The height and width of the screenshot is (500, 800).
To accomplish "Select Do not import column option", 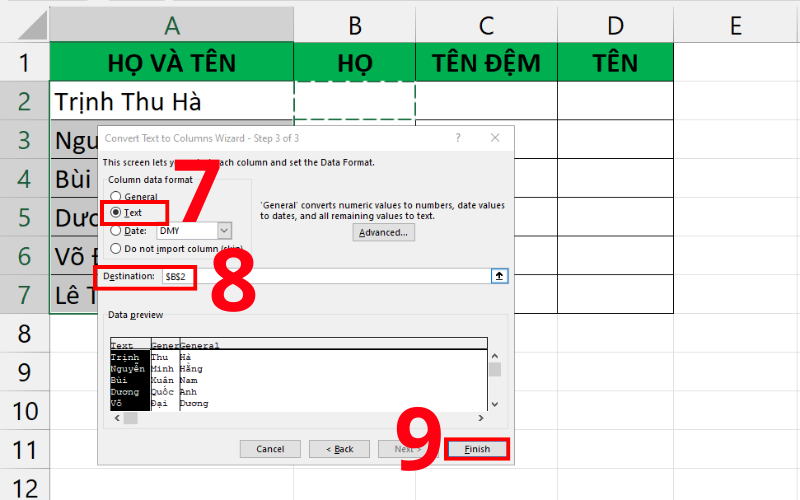I will (x=116, y=248).
